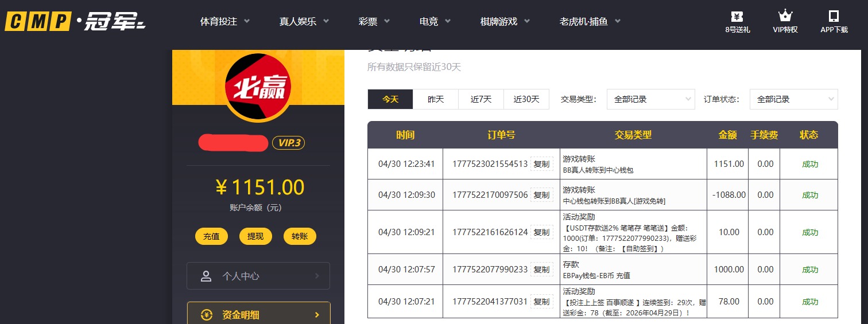Screen dimensions: 868x324
Task: Expand the 老虎机·捕鱼 menu
Action: (x=590, y=21)
